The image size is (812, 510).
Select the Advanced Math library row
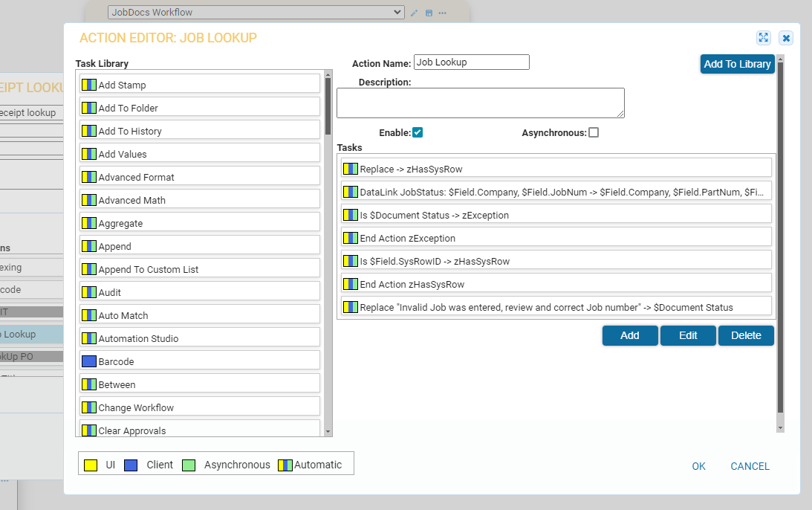tap(200, 200)
